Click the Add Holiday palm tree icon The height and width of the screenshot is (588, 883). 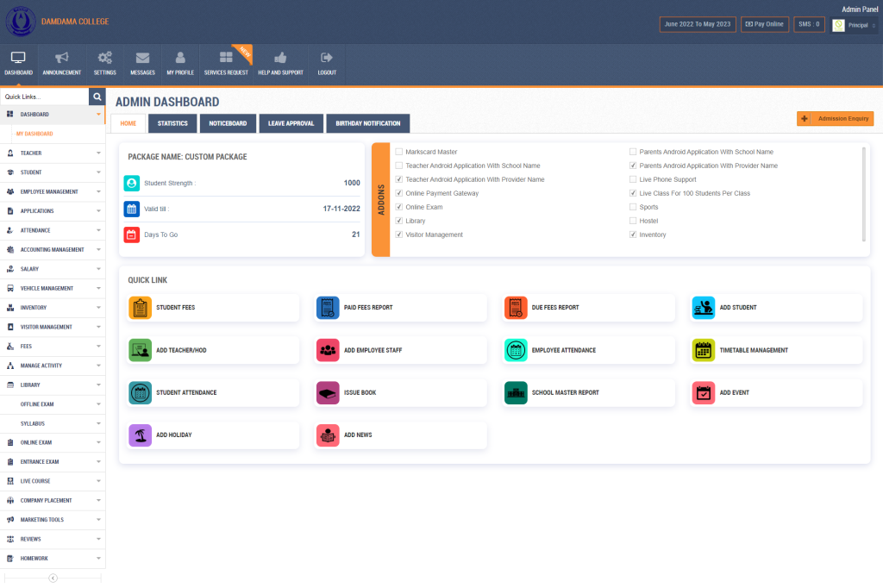[x=140, y=435]
